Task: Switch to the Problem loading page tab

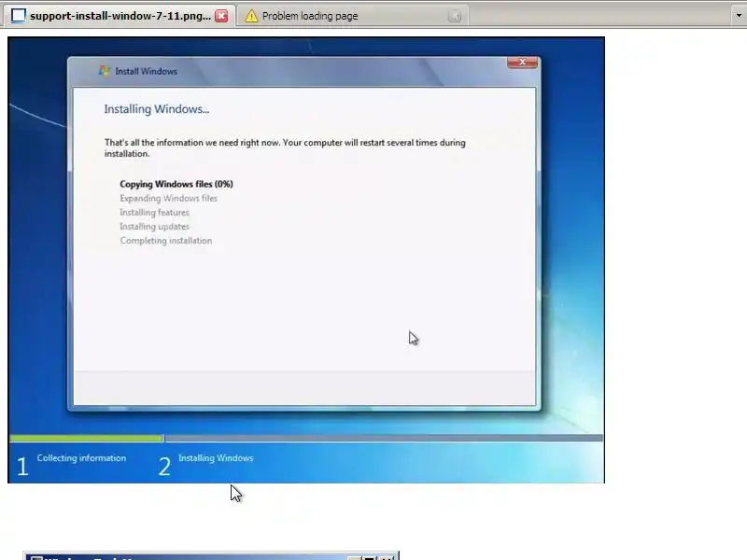Action: coord(353,16)
